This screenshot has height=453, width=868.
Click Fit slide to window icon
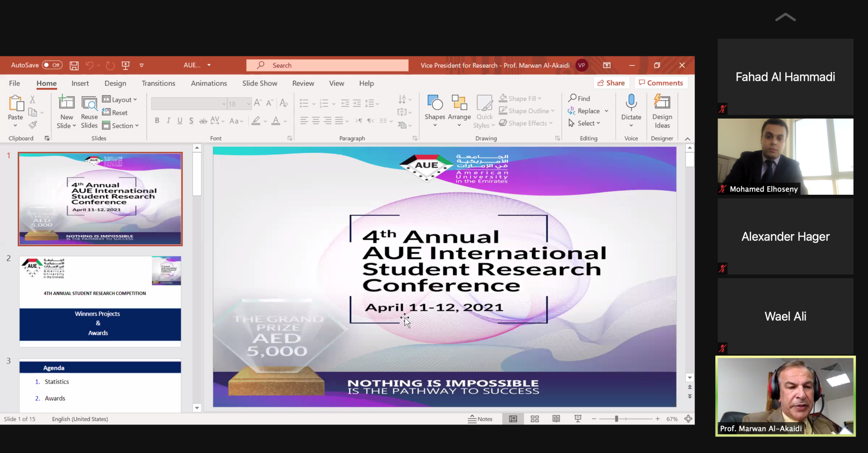[688, 419]
